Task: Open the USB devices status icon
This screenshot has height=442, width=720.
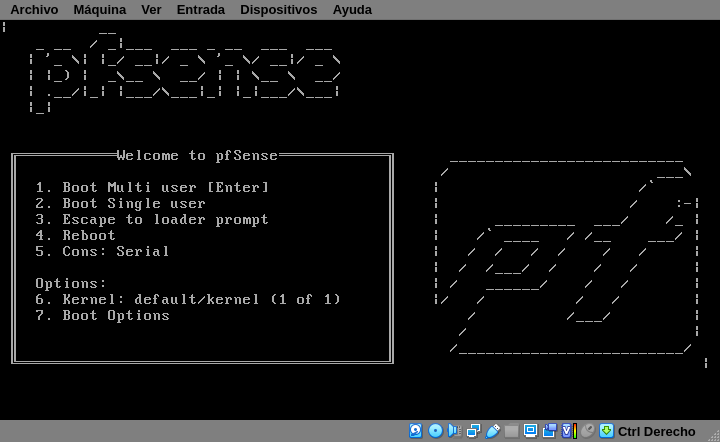Action: (492, 431)
